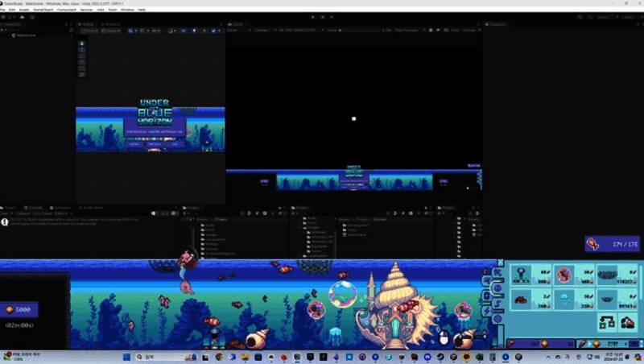The width and height of the screenshot is (644, 364).
Task: Open the GameObject menu
Action: (x=45, y=10)
